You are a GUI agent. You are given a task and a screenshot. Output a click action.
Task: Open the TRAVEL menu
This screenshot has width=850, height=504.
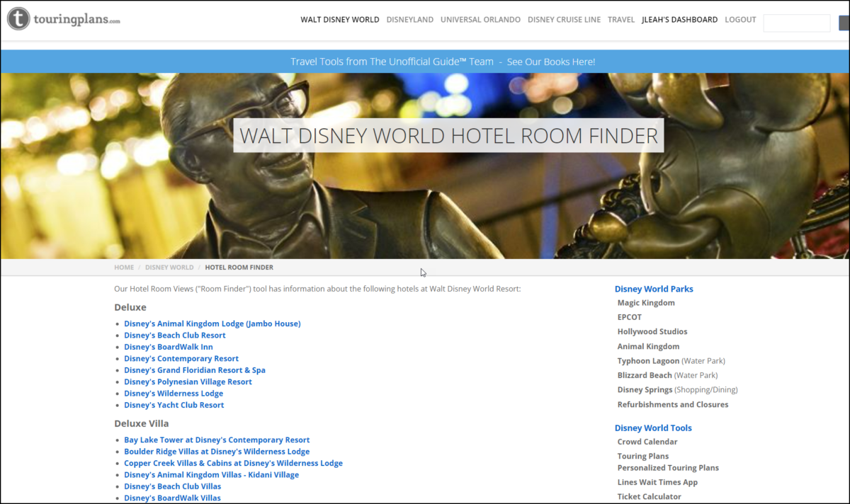tap(621, 19)
